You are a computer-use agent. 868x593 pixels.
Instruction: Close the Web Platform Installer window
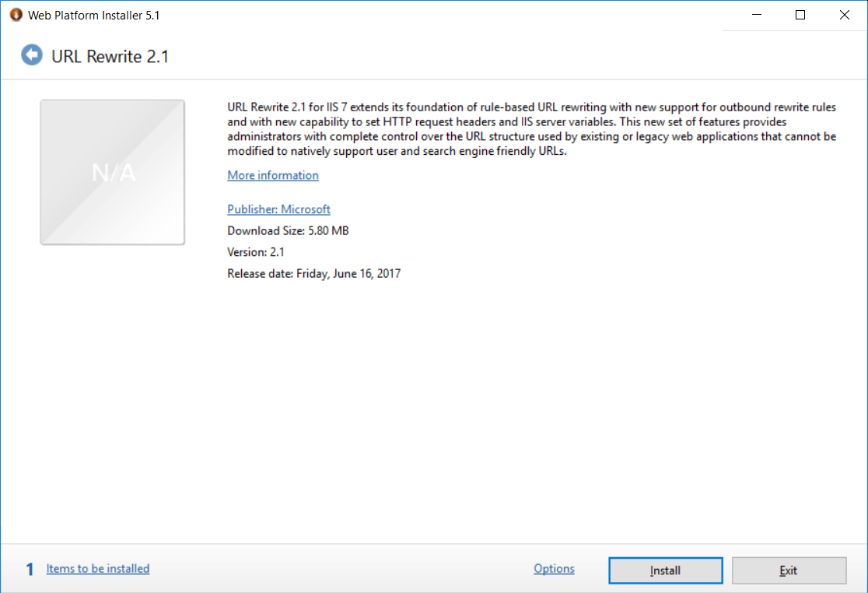(845, 15)
